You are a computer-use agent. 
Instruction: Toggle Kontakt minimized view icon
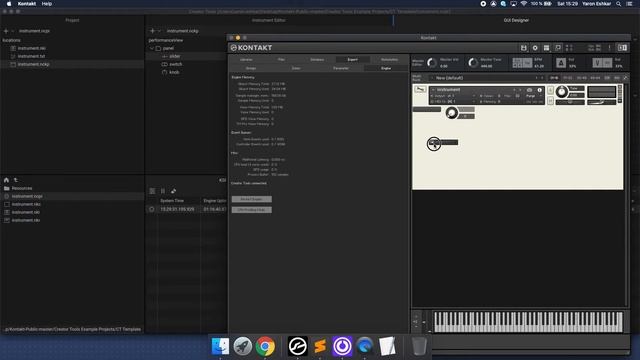tap(558, 48)
